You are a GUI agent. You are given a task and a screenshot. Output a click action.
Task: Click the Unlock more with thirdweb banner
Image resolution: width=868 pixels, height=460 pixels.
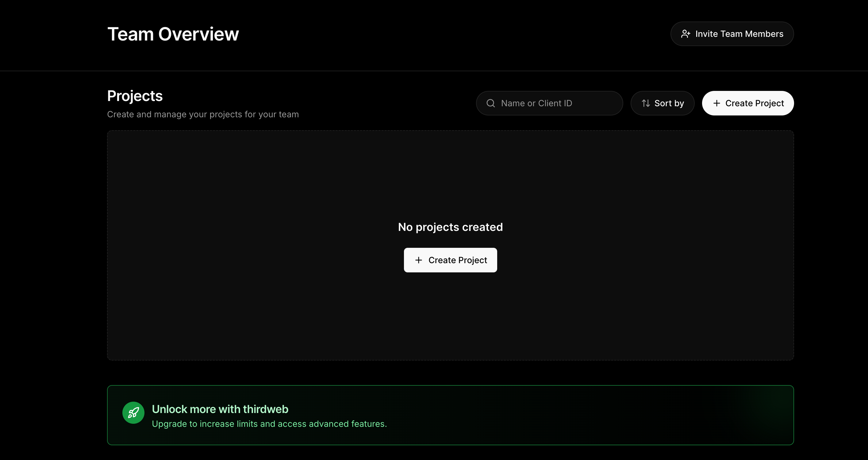(451, 415)
